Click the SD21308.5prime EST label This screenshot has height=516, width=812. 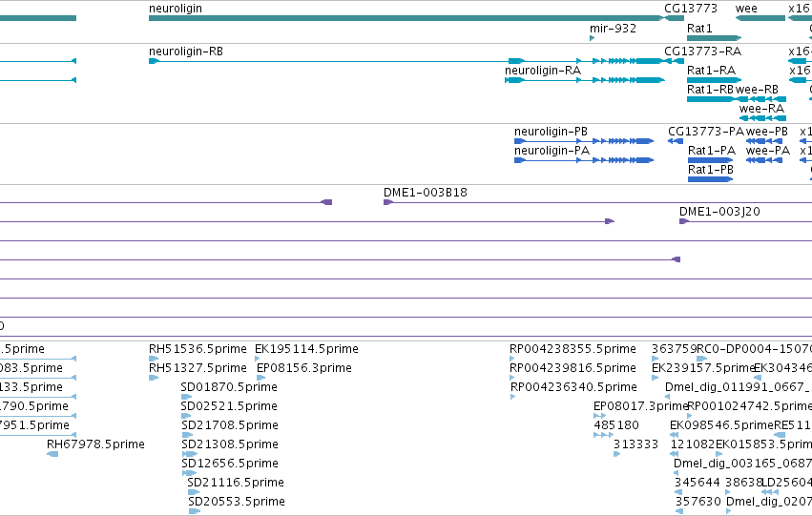(x=230, y=444)
